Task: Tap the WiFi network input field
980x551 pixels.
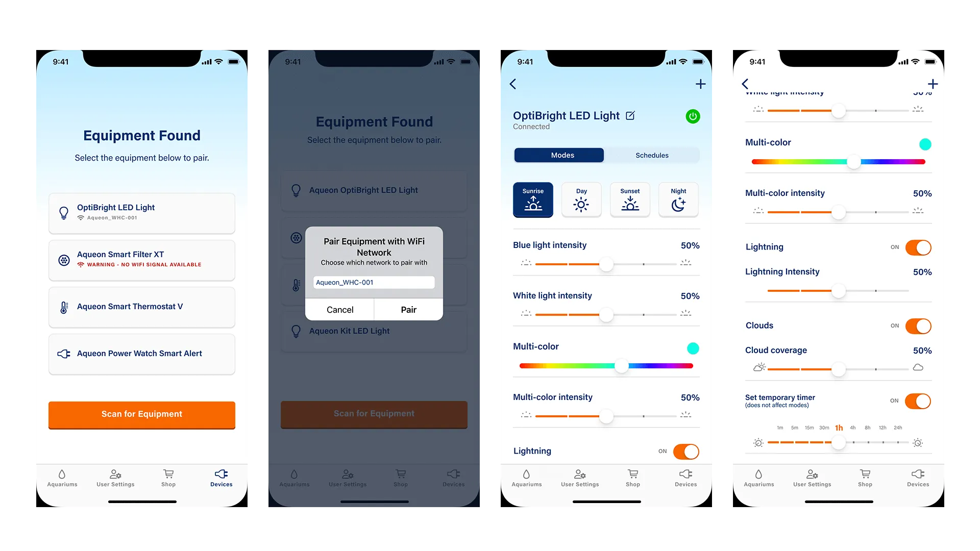Action: coord(374,282)
